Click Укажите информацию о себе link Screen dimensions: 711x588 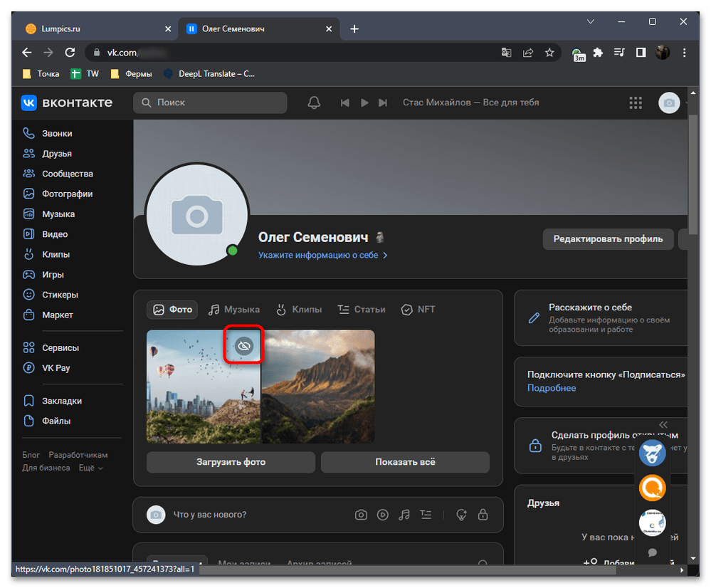click(323, 256)
